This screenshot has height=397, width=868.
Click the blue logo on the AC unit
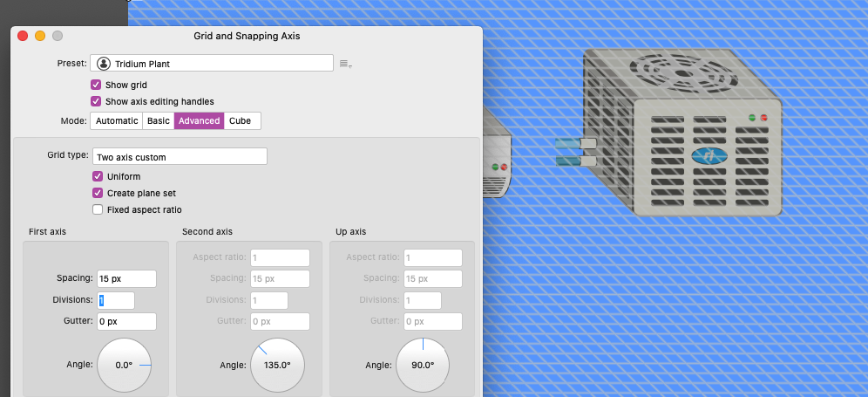[x=709, y=156]
